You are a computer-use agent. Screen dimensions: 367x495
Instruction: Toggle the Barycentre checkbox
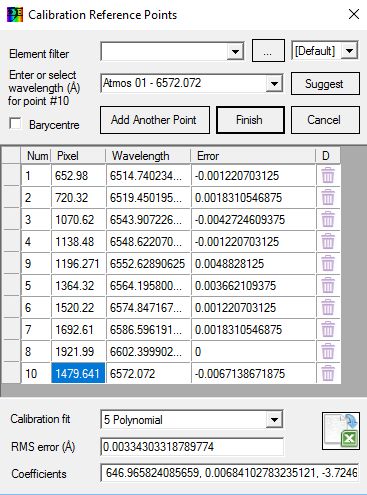click(15, 124)
